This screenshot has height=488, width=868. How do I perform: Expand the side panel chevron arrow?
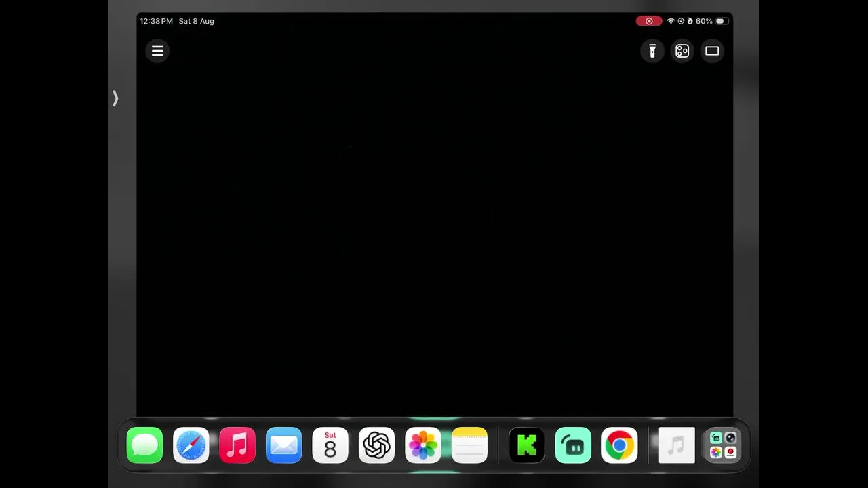pyautogui.click(x=115, y=99)
